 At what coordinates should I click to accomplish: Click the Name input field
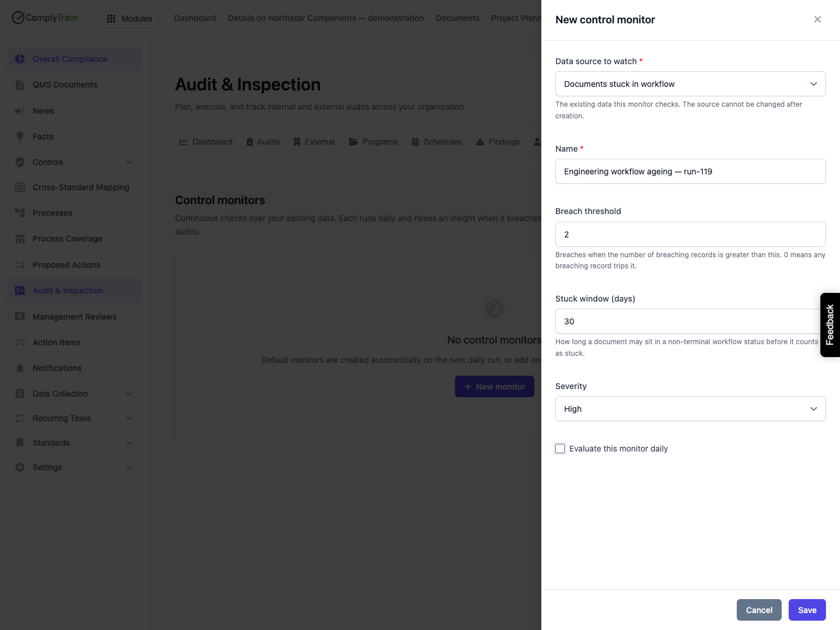tap(690, 171)
